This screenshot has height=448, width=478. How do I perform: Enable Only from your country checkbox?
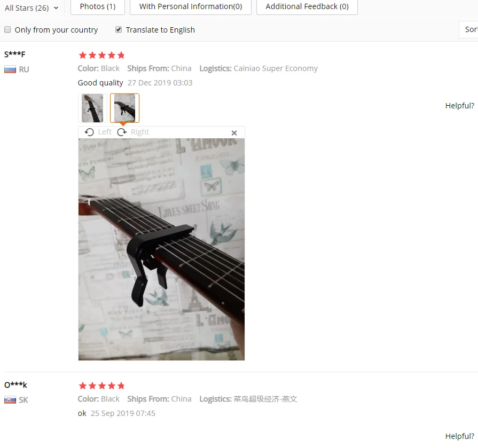coord(7,29)
